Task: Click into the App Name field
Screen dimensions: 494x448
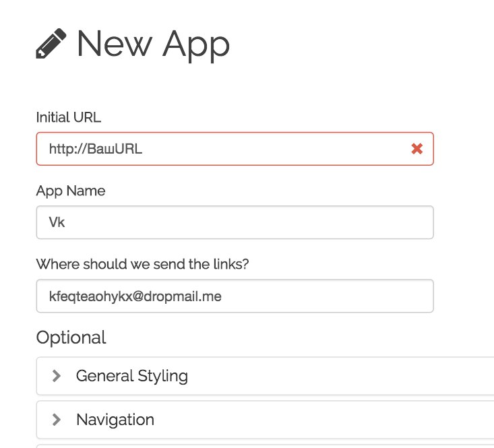Action: 235,222
